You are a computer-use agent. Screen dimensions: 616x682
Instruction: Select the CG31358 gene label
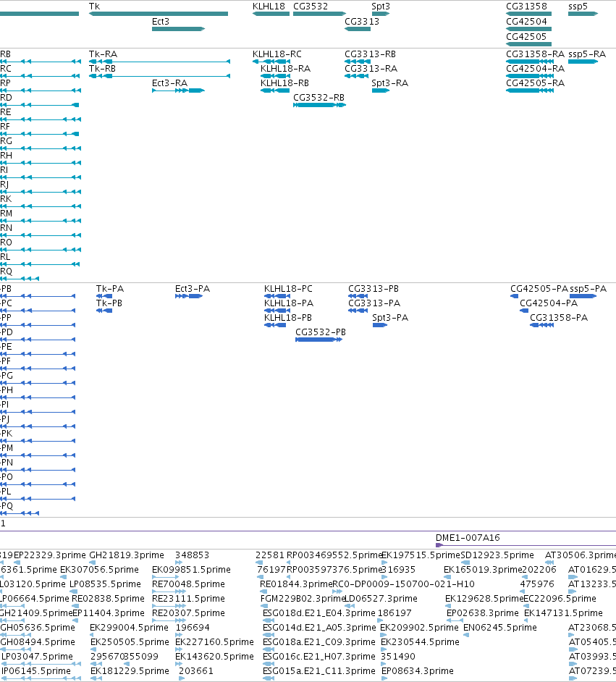click(526, 7)
